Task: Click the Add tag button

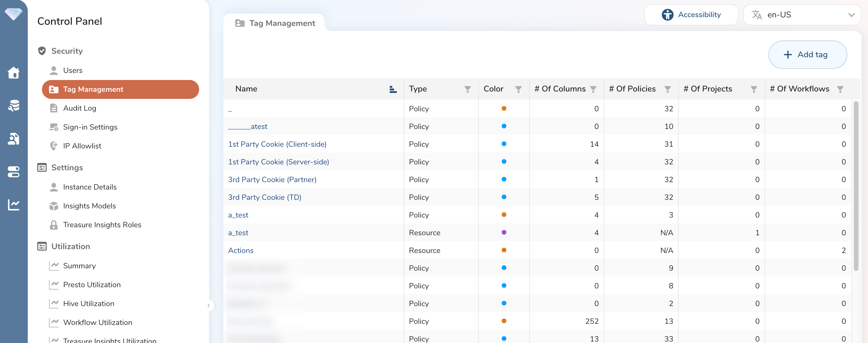Action: coord(807,55)
